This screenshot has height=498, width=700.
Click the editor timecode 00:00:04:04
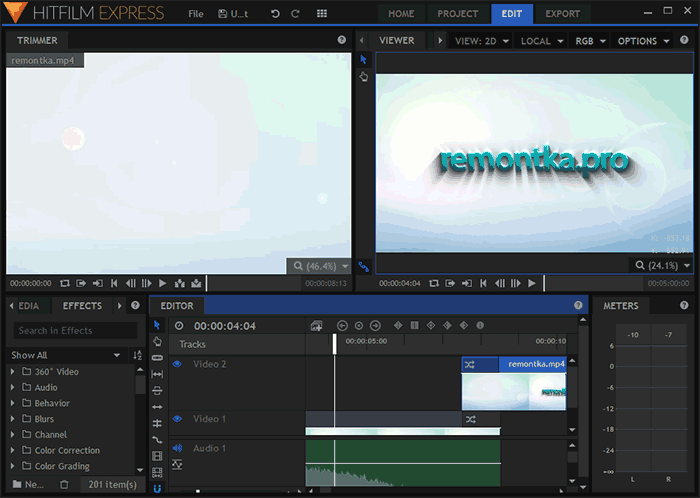(x=225, y=326)
